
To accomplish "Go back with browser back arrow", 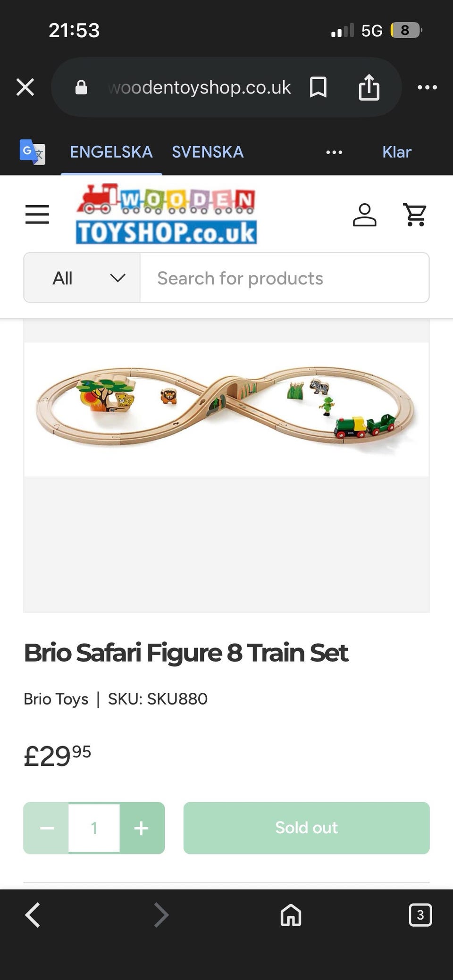I will tap(33, 915).
